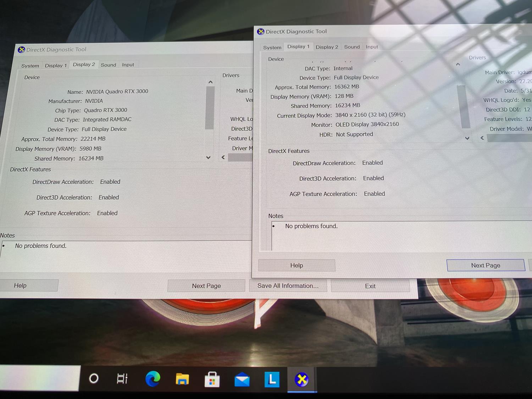
Task: Launch Microsoft Store from the taskbar
Action: point(212,379)
